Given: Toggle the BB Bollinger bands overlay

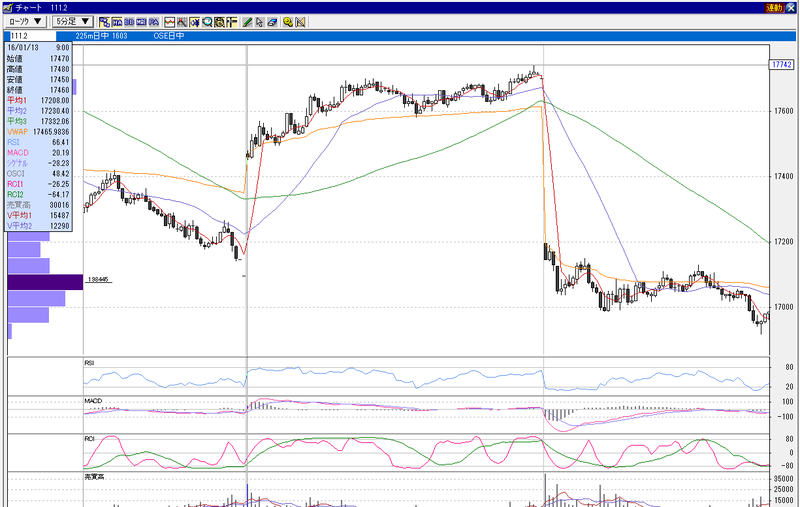Looking at the screenshot, I should tap(129, 22).
